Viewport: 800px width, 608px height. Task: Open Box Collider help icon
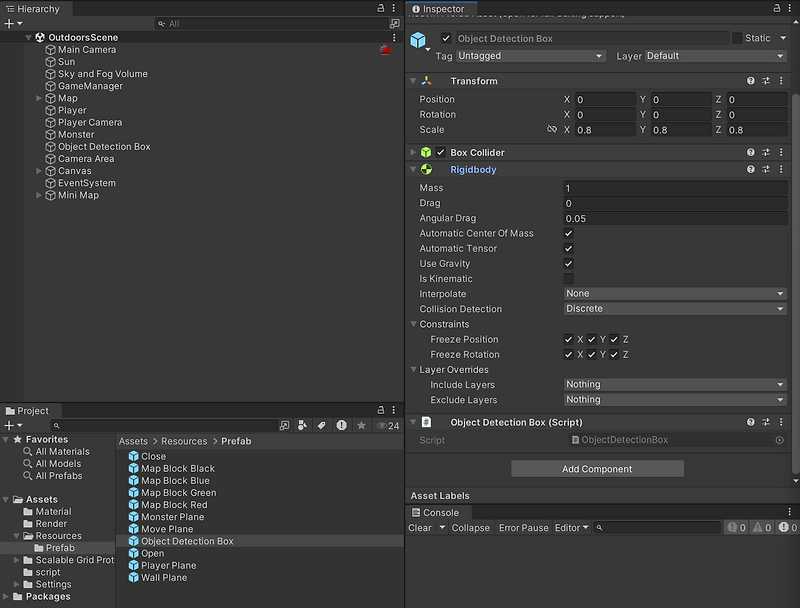(751, 152)
